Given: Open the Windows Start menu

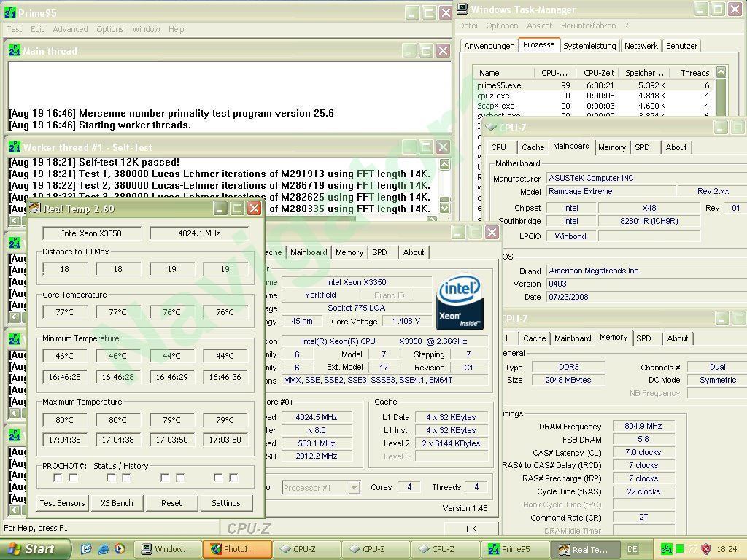Looking at the screenshot, I should 34,549.
